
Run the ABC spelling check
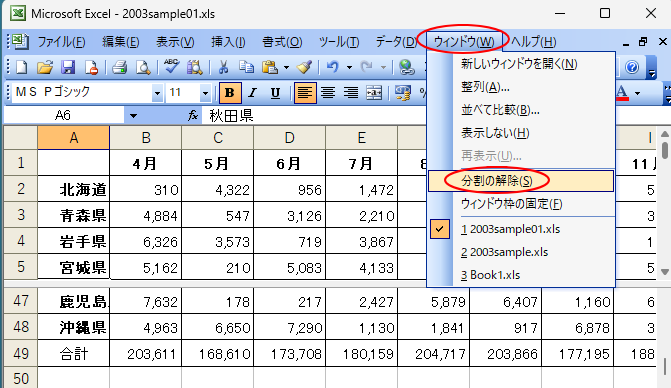[171, 67]
